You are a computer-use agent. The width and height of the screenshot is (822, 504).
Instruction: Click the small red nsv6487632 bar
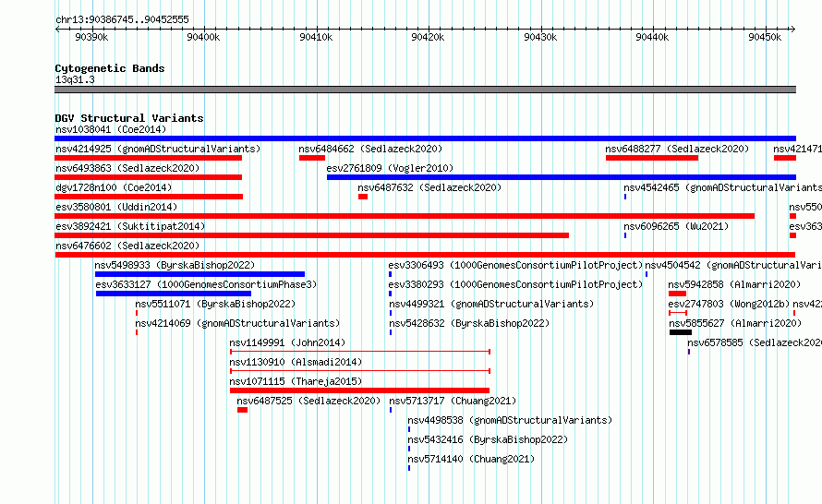(363, 197)
